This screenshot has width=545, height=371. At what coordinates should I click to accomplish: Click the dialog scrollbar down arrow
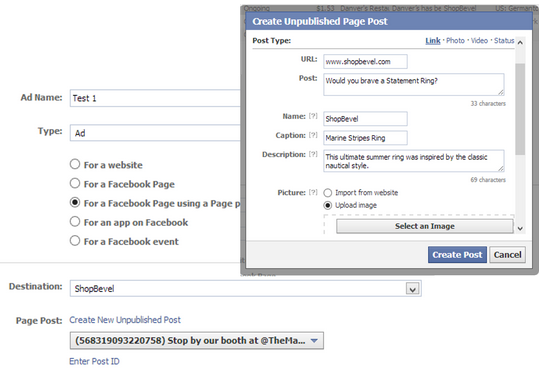coord(520,228)
